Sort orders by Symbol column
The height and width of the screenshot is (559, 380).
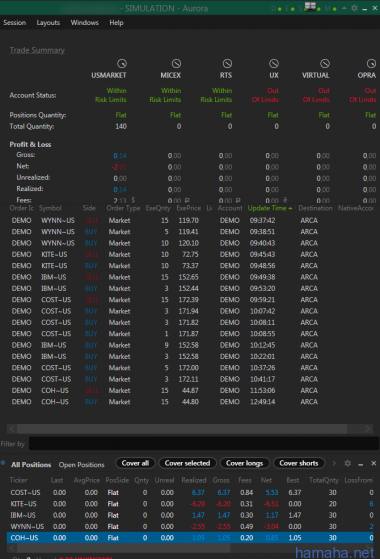50,208
